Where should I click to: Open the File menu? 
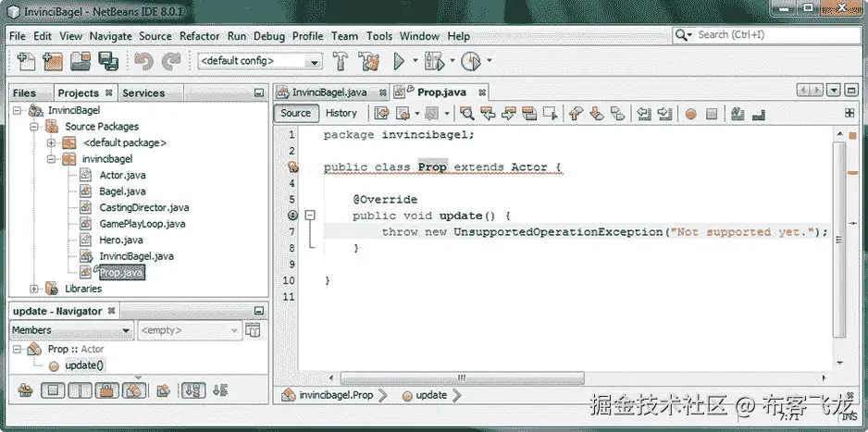[18, 36]
